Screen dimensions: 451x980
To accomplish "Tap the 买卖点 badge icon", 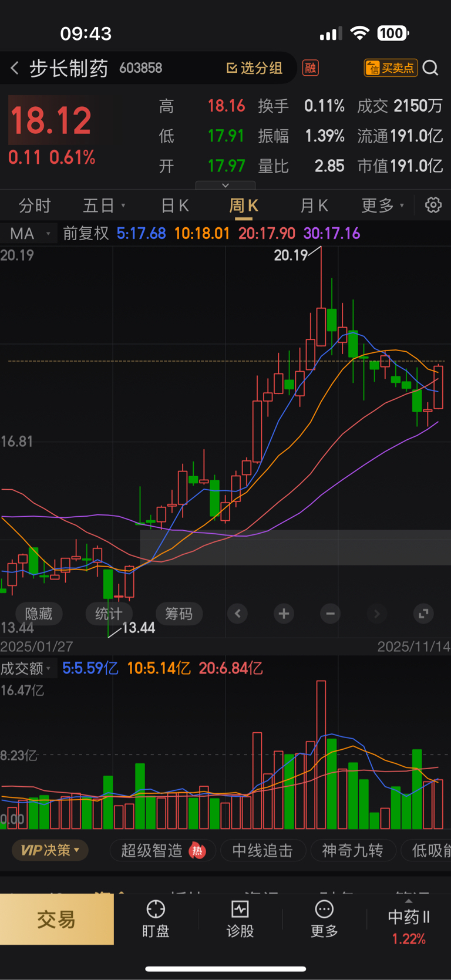I will [x=391, y=68].
